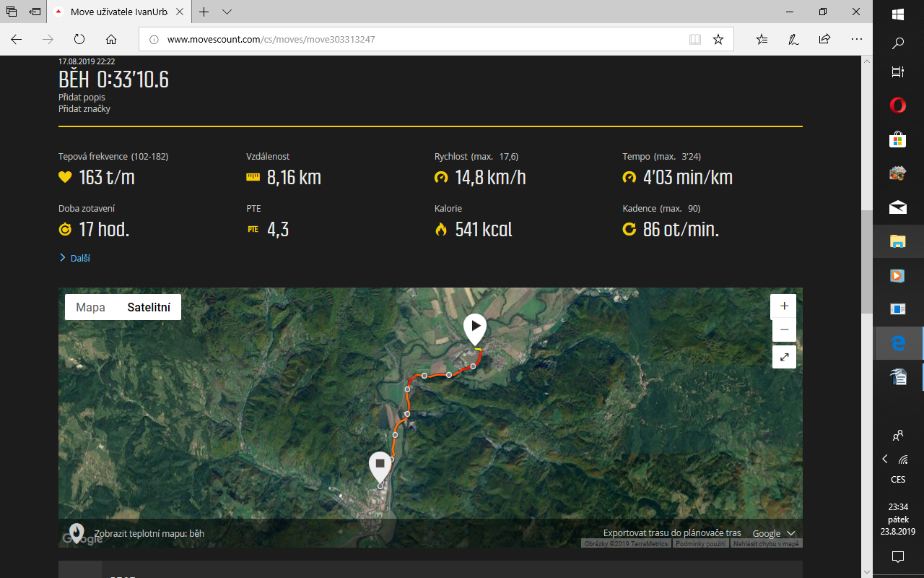Open the browser tab list chevron
Image resolution: width=924 pixels, height=578 pixels.
point(227,12)
